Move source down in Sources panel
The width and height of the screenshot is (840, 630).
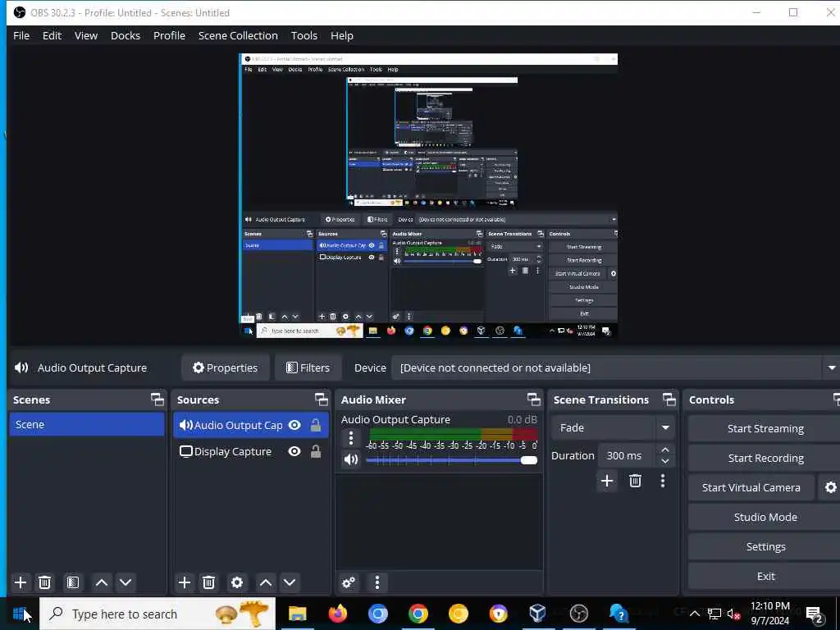coord(290,582)
